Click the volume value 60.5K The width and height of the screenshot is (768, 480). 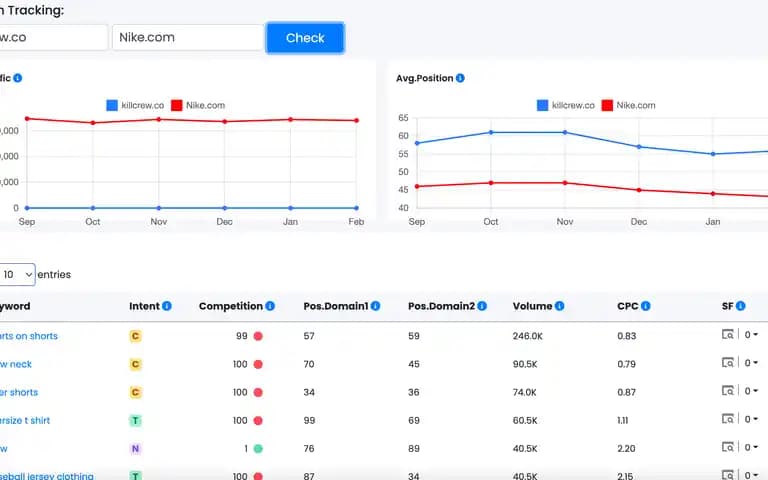pos(525,420)
